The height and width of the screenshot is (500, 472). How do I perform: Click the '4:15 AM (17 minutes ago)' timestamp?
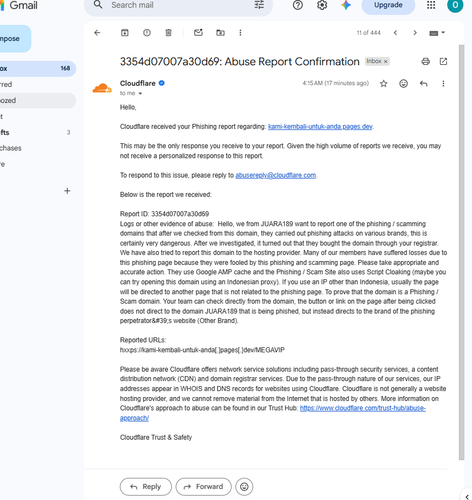coord(336,83)
